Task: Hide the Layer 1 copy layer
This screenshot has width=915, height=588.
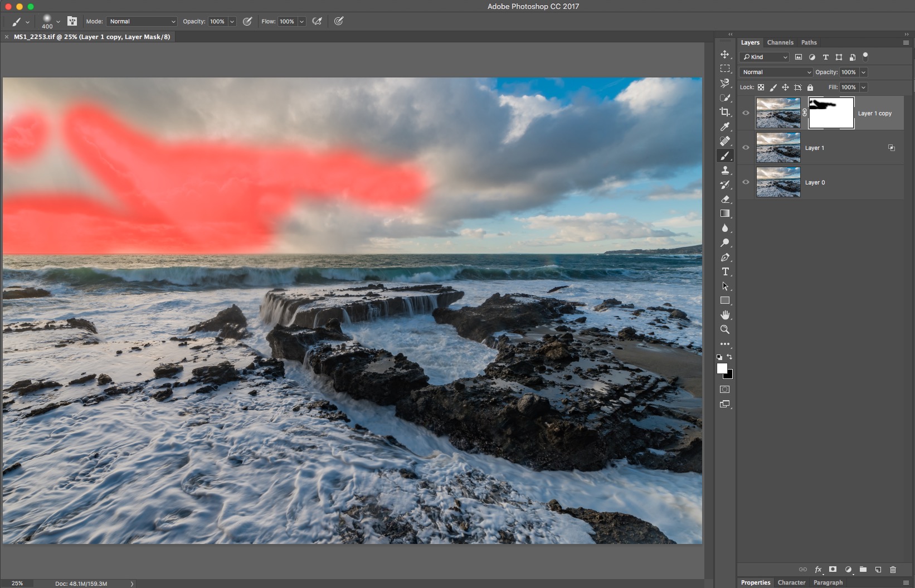Action: [x=746, y=113]
